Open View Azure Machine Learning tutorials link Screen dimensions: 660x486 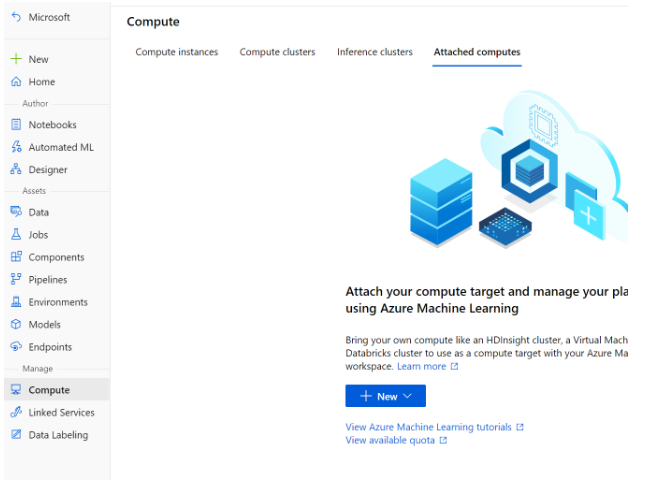tap(428, 427)
